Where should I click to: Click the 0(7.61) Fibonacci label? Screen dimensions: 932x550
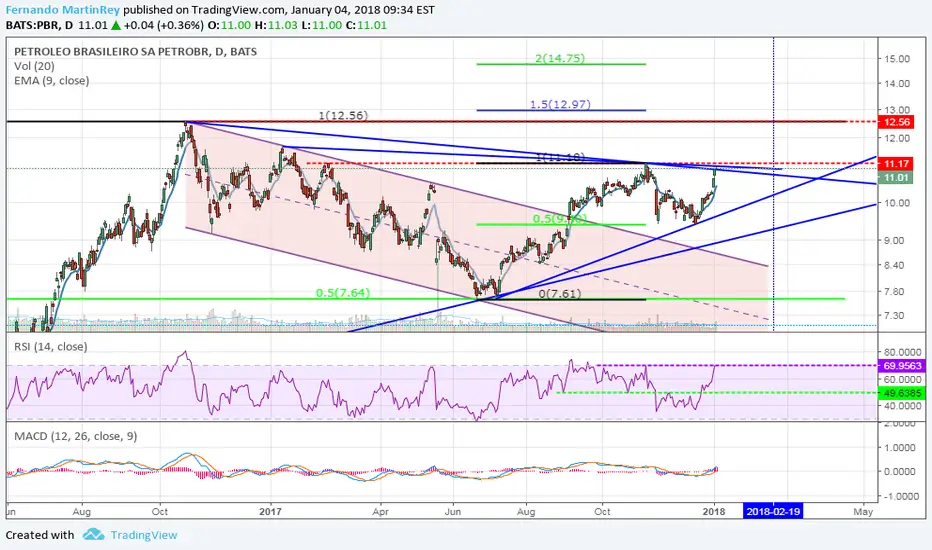point(560,293)
